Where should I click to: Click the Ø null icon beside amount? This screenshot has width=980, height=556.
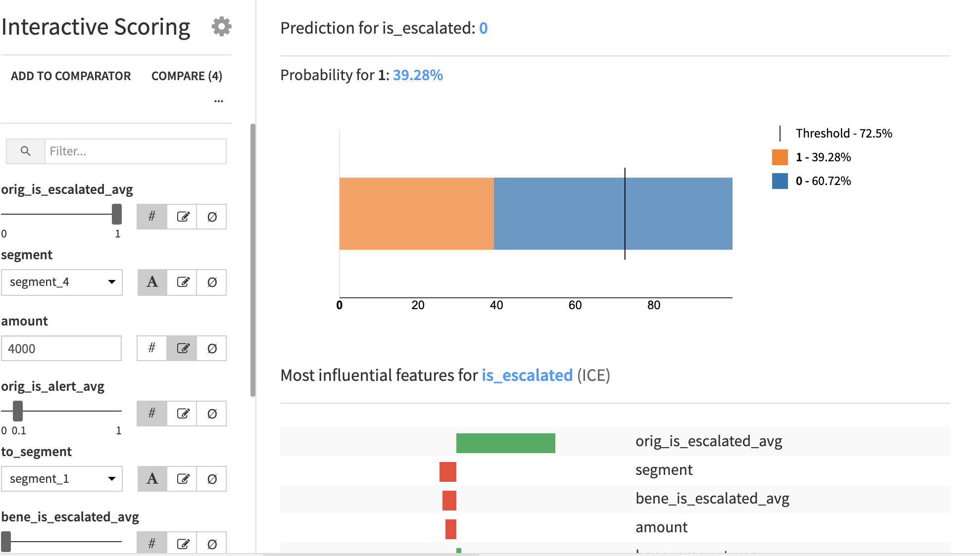(212, 348)
